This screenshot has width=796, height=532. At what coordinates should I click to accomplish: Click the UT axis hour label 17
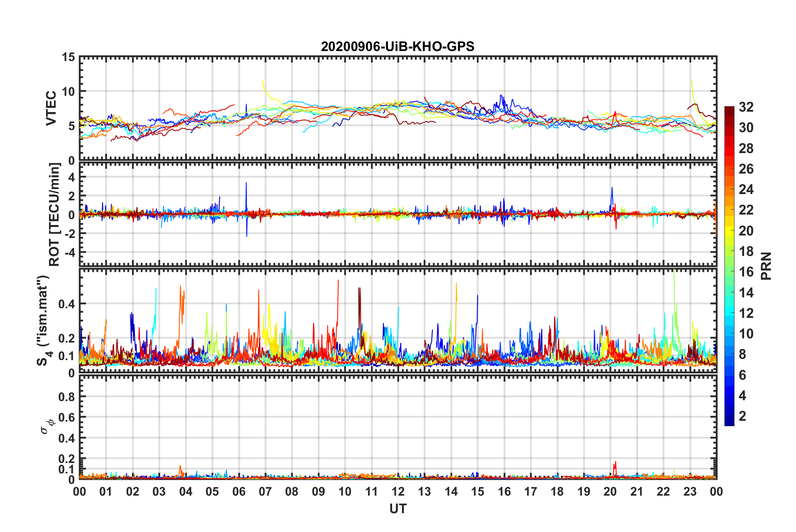pos(531,491)
